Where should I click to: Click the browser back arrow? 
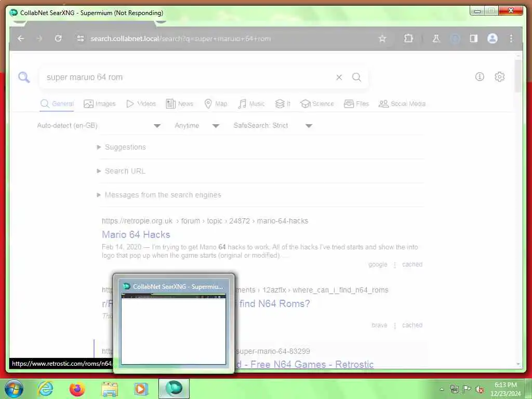pos(21,38)
